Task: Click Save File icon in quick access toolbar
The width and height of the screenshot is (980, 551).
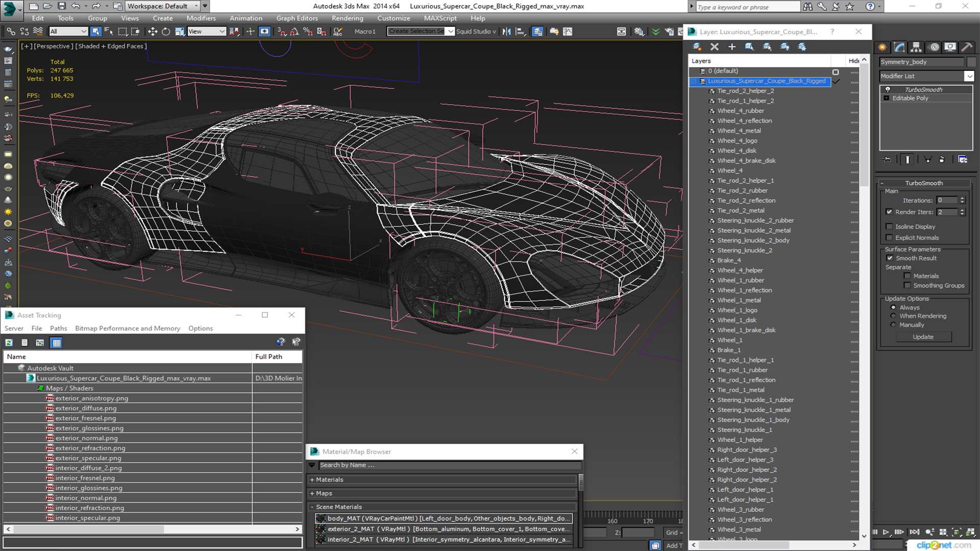Action: pos(62,6)
